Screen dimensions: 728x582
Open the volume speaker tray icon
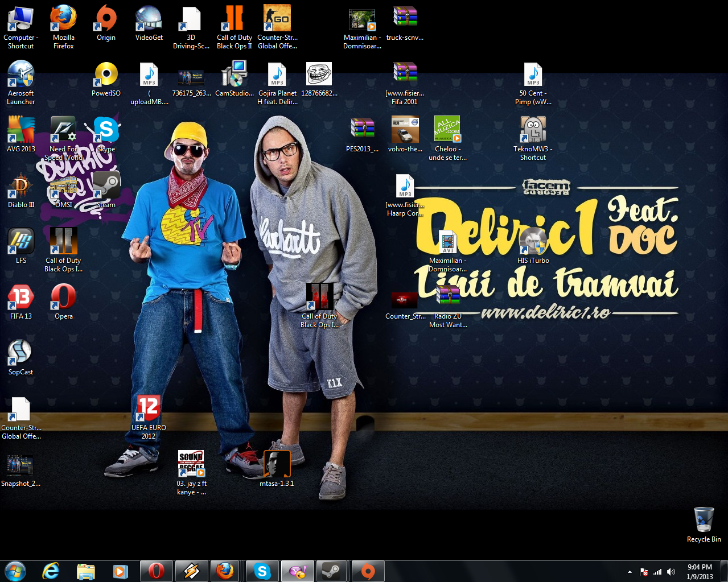click(x=671, y=572)
